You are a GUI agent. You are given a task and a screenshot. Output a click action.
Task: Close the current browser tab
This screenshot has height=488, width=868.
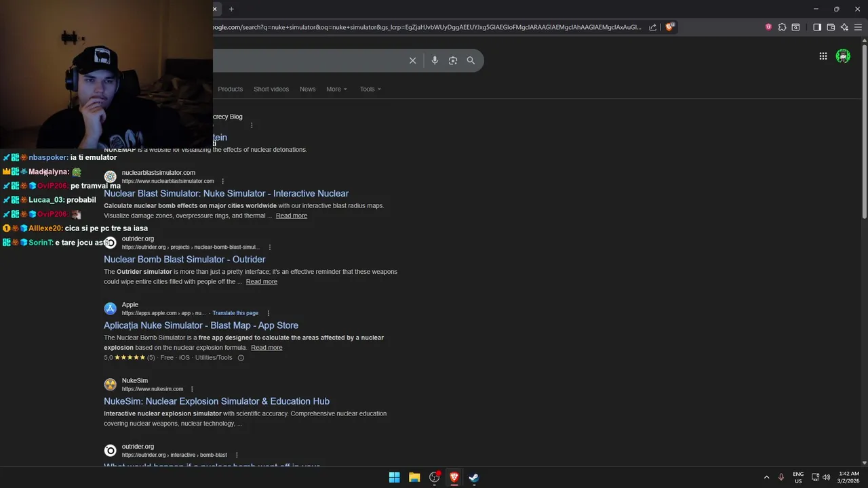point(215,9)
